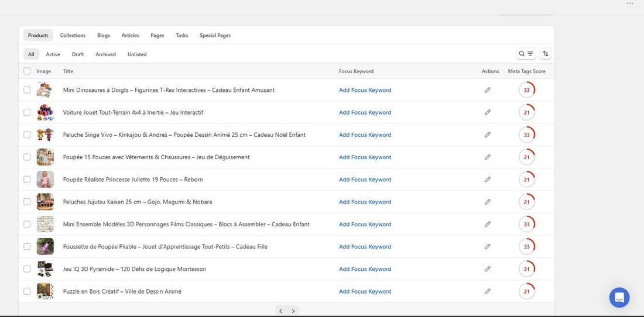The image size is (644, 317).
Task: Add Focus Keyword for Jeu IQ 3D Pyramide
Action: [x=365, y=269]
